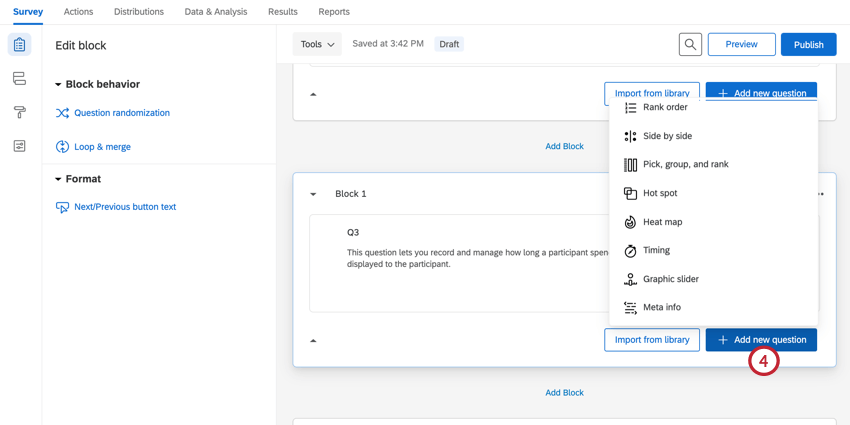
Task: Switch to the Data & Analysis tab
Action: click(216, 12)
